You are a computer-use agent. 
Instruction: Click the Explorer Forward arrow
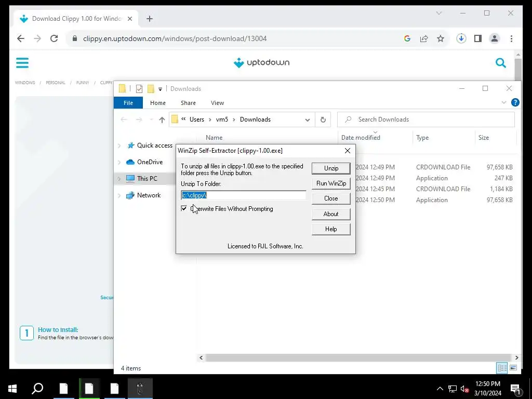(139, 119)
